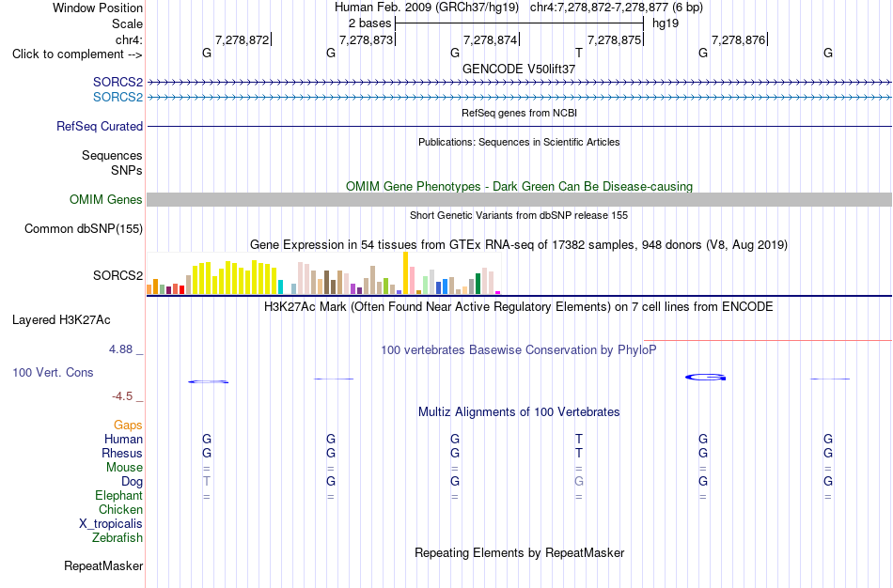Click the RepeatMasker track label

pyautogui.click(x=103, y=565)
